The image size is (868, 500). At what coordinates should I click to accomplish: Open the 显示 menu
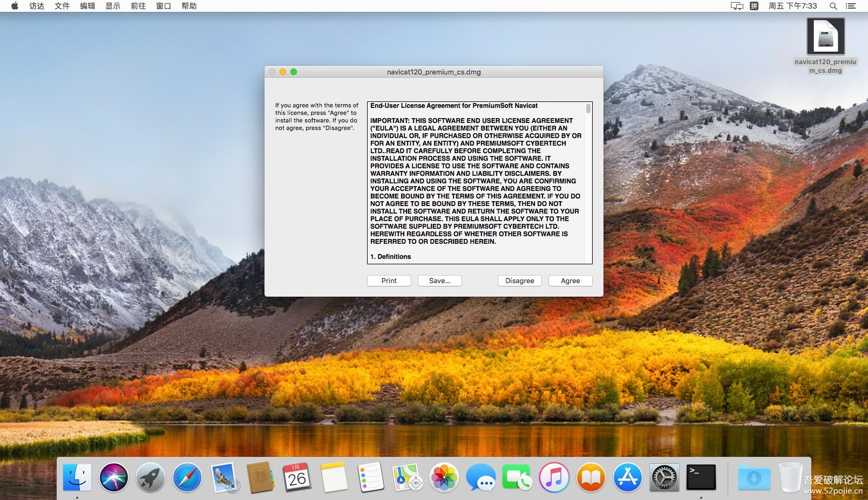(113, 6)
